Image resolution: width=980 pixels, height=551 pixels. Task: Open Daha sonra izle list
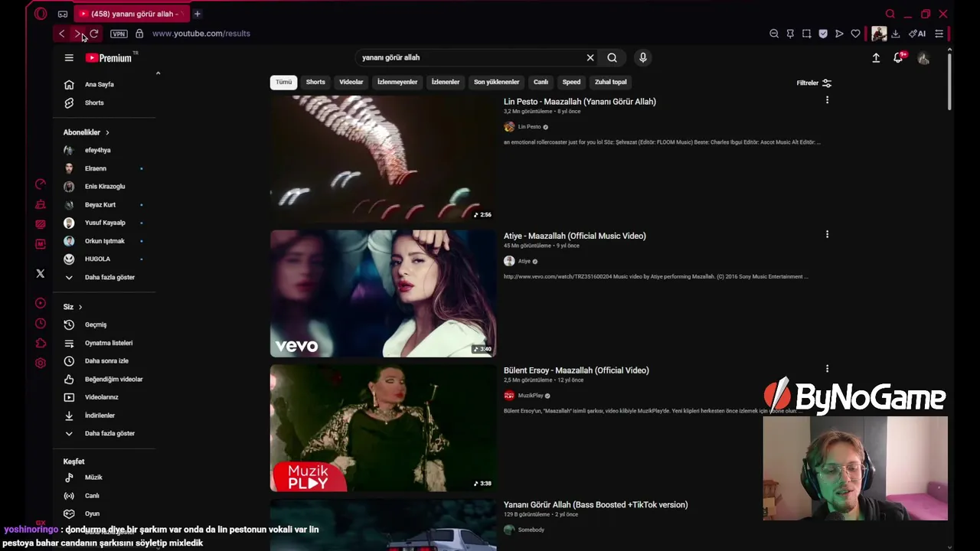pos(105,360)
